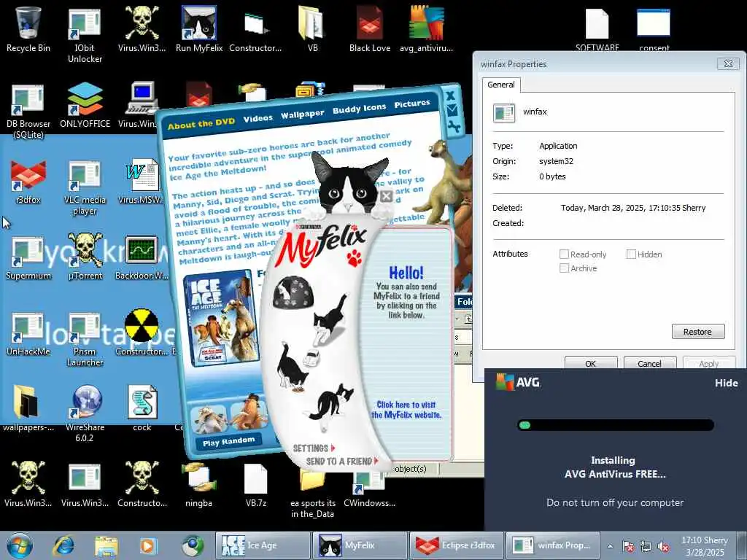Open the About the DVD tab

click(201, 124)
